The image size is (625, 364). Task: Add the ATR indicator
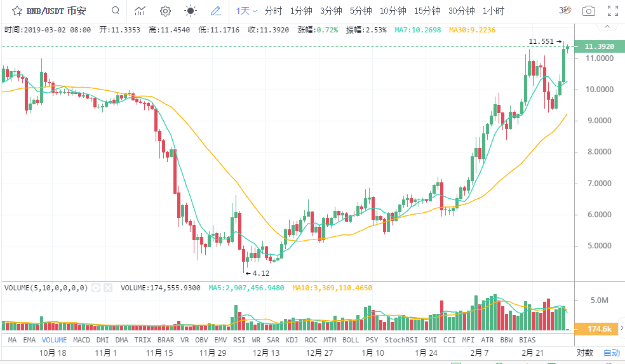(x=487, y=340)
